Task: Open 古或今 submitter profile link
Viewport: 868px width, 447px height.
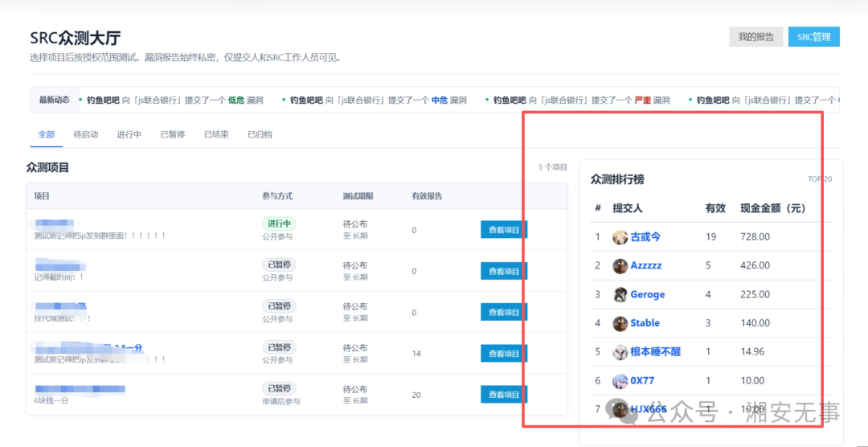Action: click(645, 237)
